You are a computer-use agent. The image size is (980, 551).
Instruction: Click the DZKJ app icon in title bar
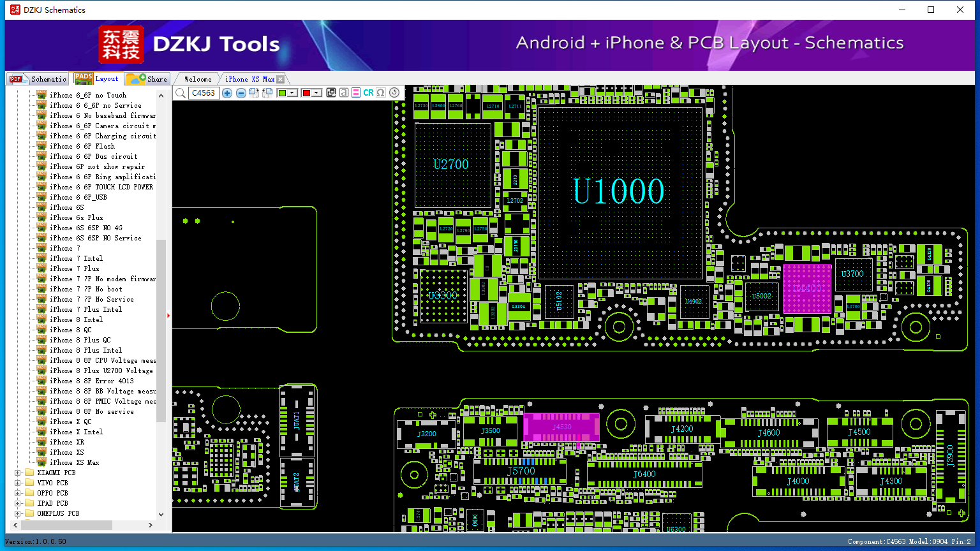pyautogui.click(x=15, y=10)
